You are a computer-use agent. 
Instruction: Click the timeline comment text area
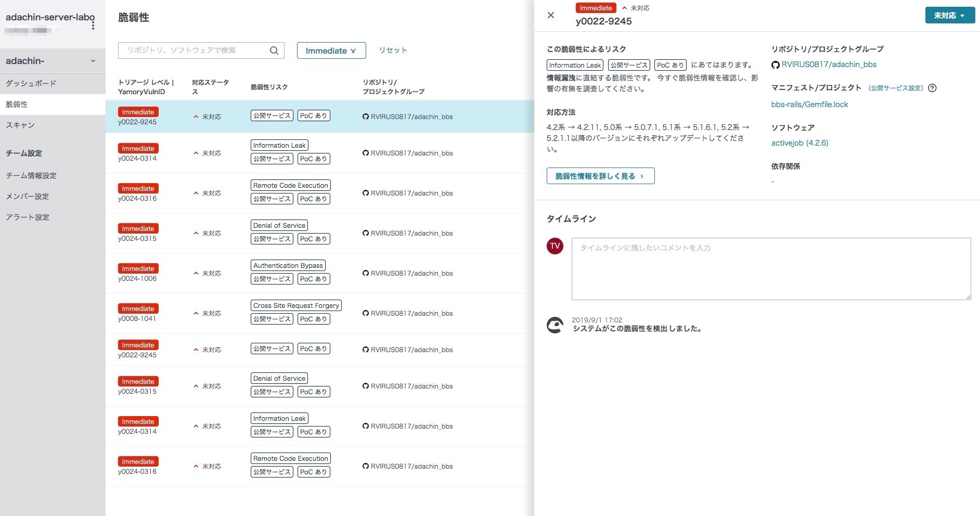[x=771, y=268]
